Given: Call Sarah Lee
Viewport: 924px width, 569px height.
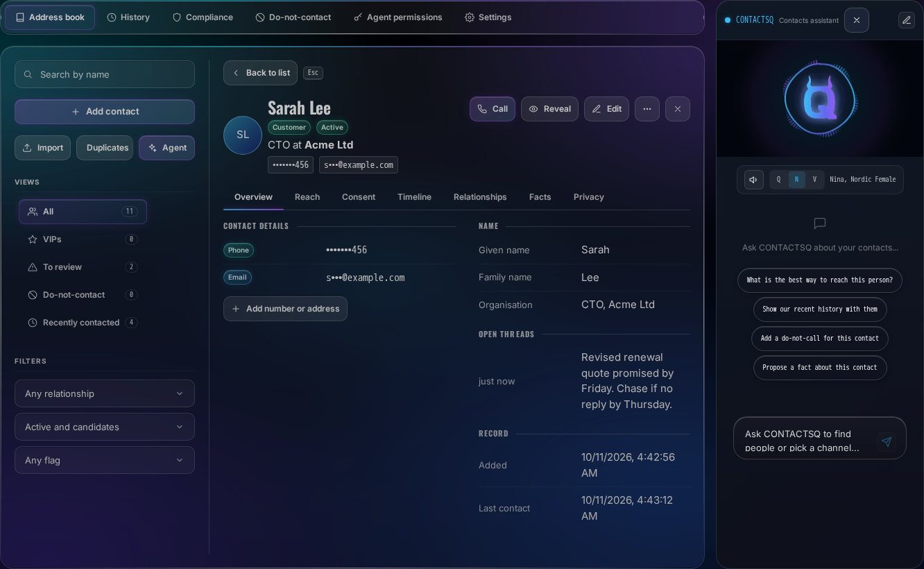Looking at the screenshot, I should click(493, 109).
